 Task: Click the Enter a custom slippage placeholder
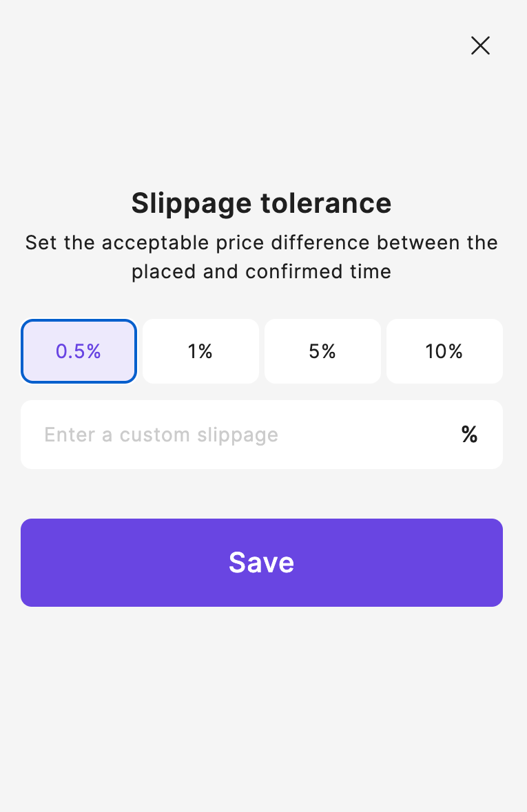(x=161, y=435)
